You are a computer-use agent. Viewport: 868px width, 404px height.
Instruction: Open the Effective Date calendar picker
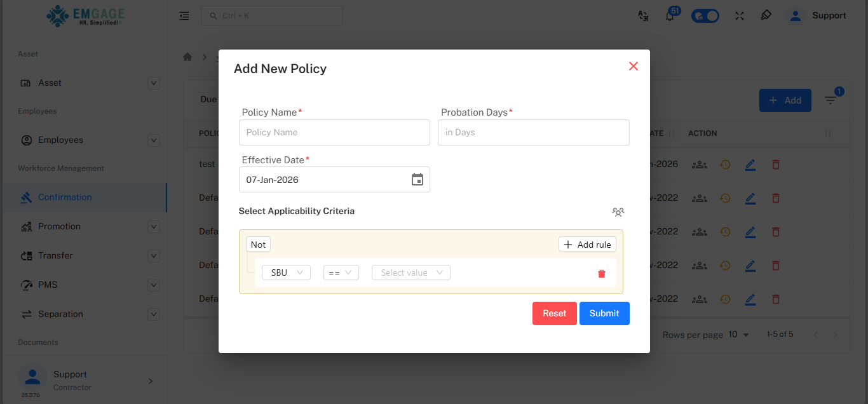coord(417,179)
